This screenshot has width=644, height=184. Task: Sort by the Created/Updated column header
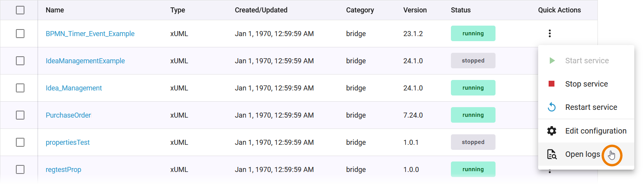(261, 10)
